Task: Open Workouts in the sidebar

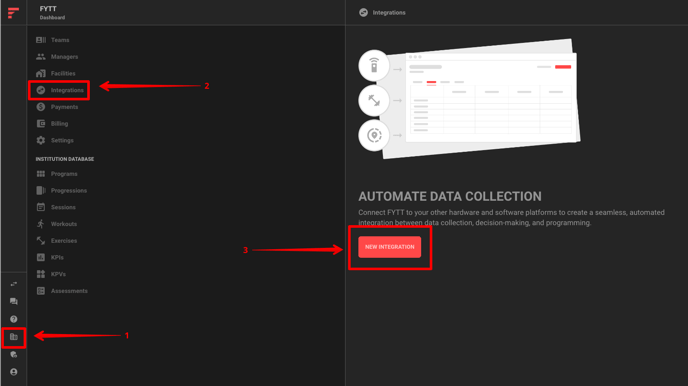Action: 57,224
